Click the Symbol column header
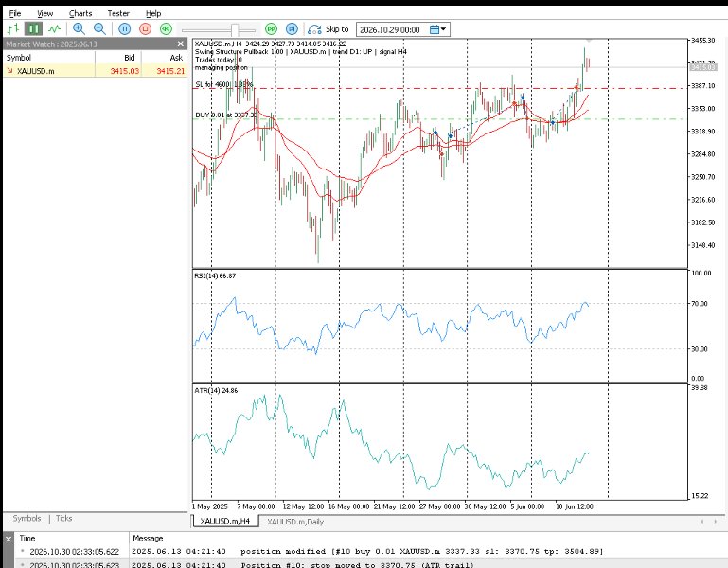Viewport: 728px width, 568px height. point(49,58)
